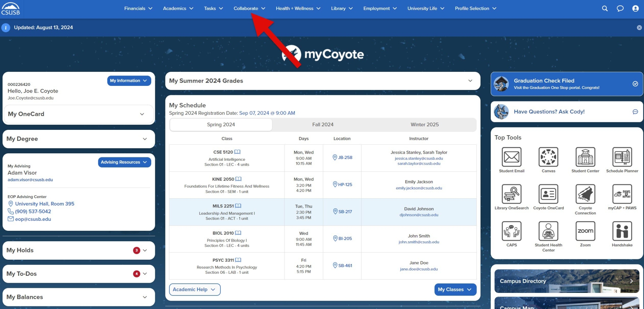The height and width of the screenshot is (309, 644).
Task: Expand the My To-Dos panel
Action: [78, 274]
